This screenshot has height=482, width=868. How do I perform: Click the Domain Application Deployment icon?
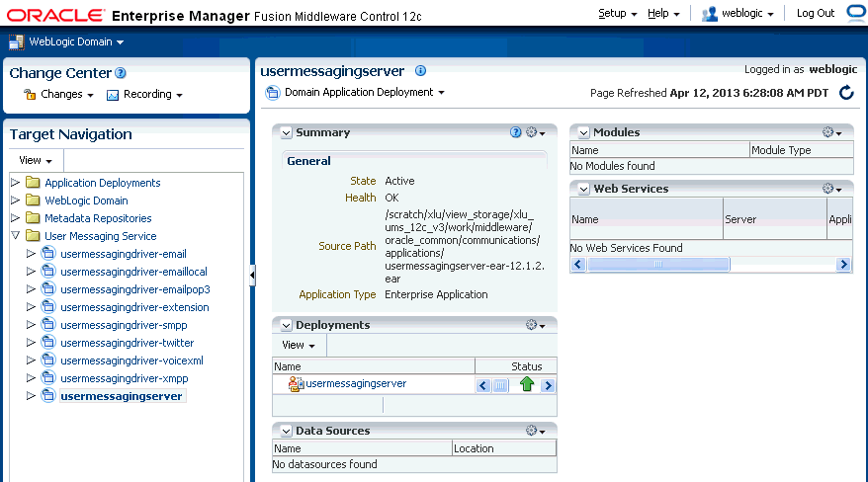click(272, 92)
